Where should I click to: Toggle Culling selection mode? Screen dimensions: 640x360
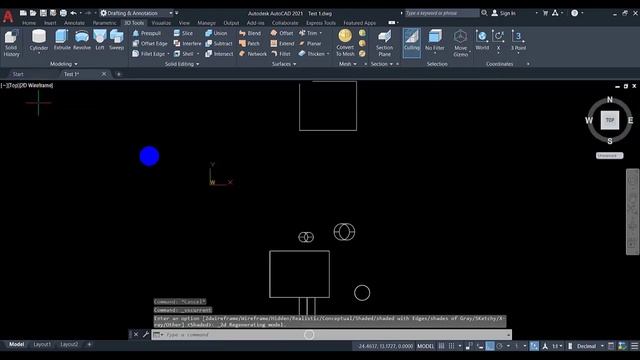point(411,42)
